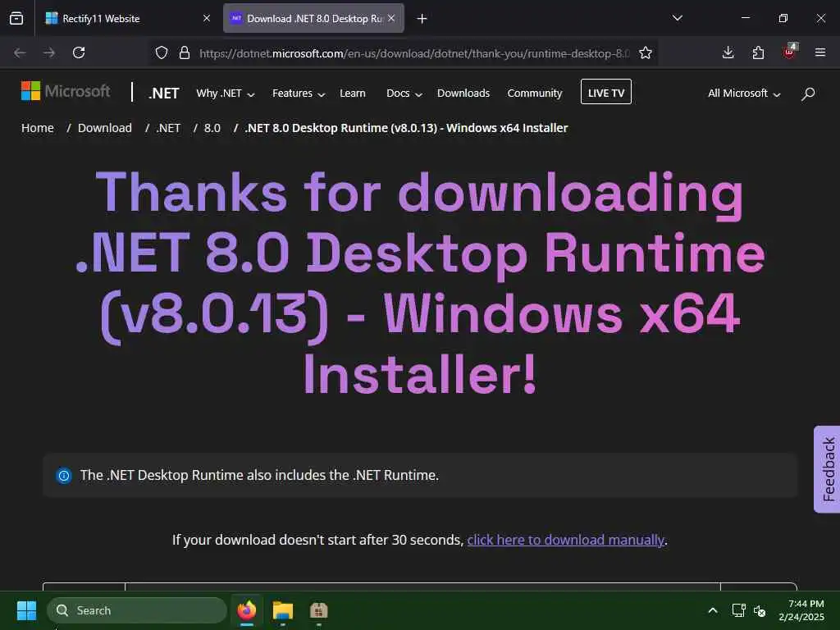Go back to the previous page
Image resolution: width=840 pixels, height=630 pixels.
tap(20, 52)
